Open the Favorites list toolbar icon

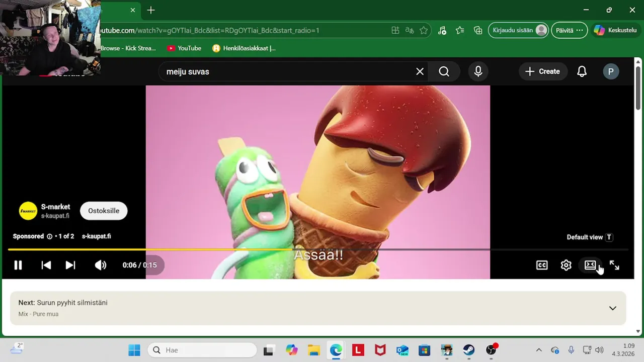point(460,30)
